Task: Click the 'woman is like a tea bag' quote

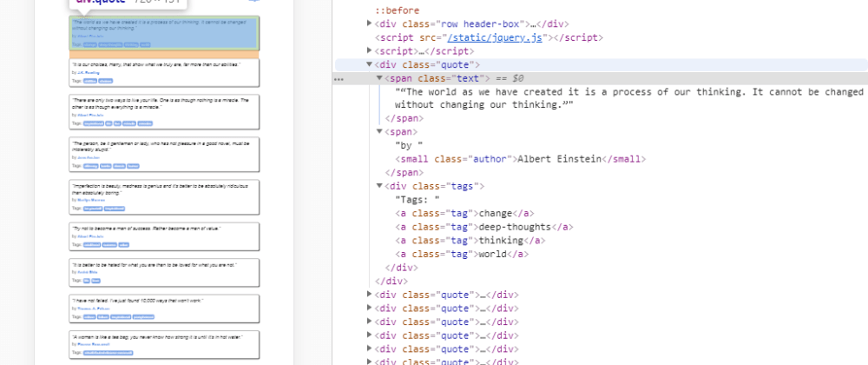Action: [x=164, y=343]
